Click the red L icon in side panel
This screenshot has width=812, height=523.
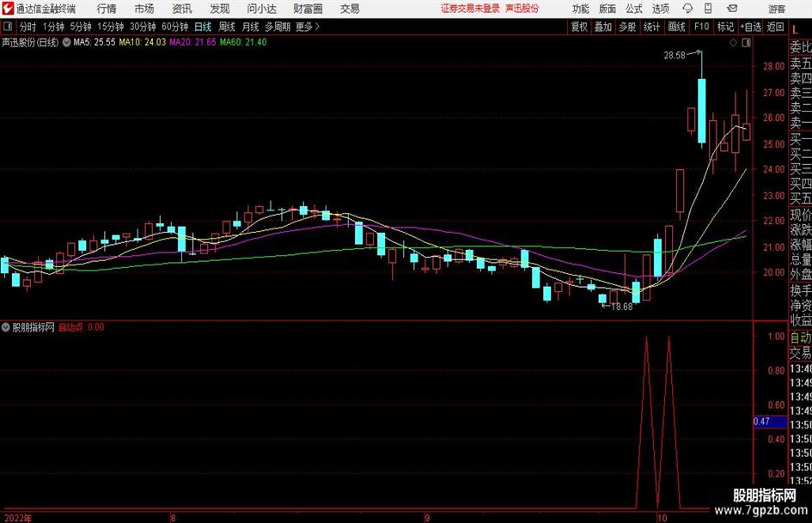tap(795, 30)
